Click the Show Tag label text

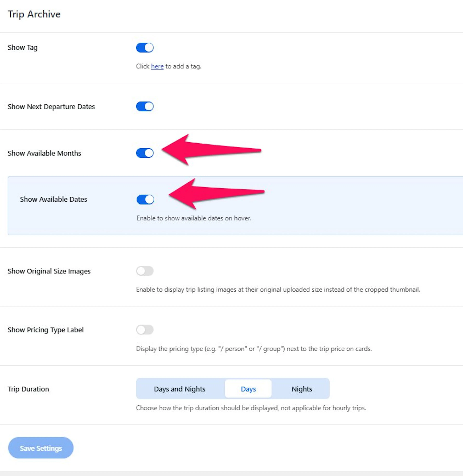23,47
